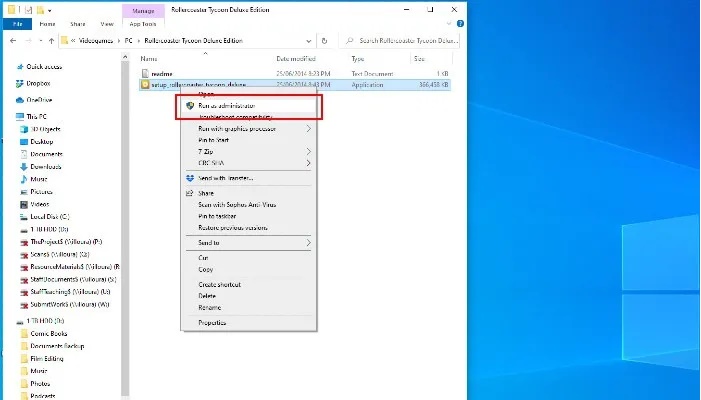This screenshot has height=400, width=701.
Task: Click the Refresh button beside address bar
Action: coord(324,41)
